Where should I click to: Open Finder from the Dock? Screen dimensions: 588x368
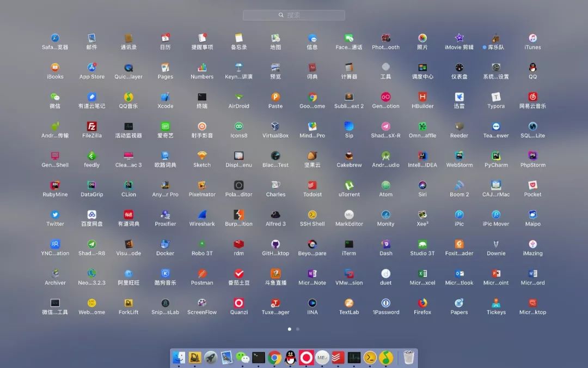(x=179, y=358)
